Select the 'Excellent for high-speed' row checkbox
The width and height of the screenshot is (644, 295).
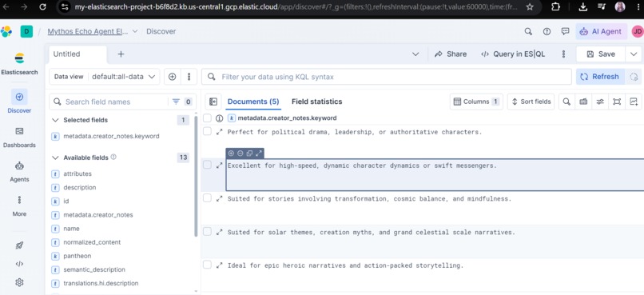click(x=208, y=165)
